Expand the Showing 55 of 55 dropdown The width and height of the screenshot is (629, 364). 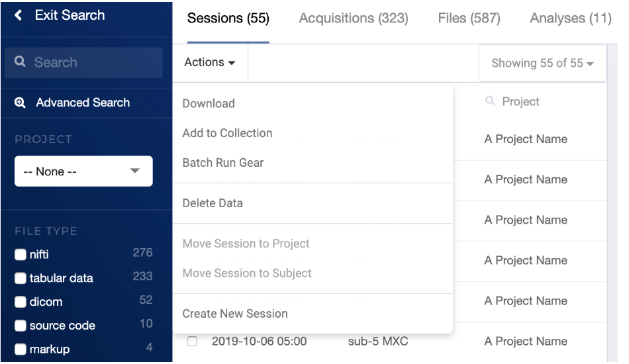(542, 63)
